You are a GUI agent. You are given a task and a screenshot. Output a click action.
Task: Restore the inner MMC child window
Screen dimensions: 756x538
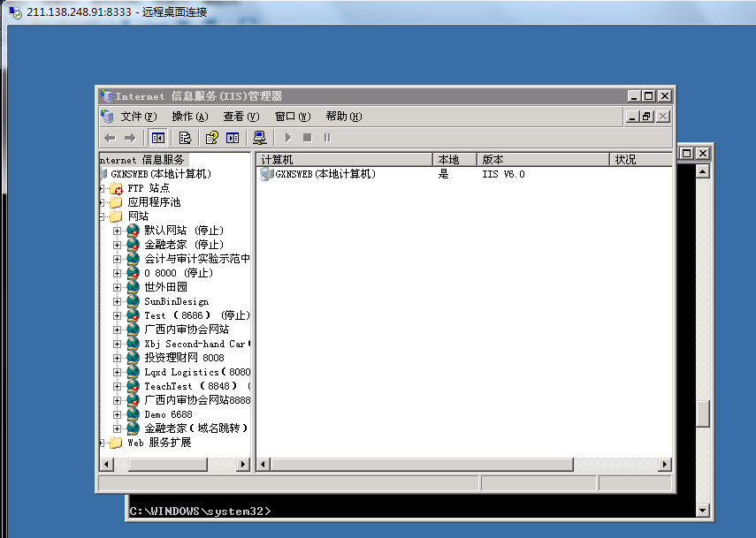[x=647, y=117]
